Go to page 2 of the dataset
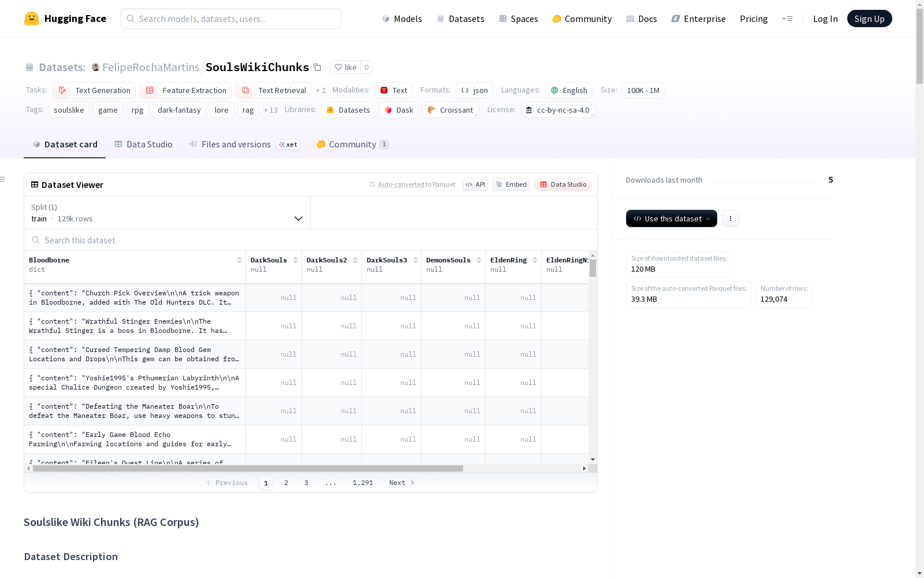The height and width of the screenshot is (578, 924). click(x=286, y=483)
